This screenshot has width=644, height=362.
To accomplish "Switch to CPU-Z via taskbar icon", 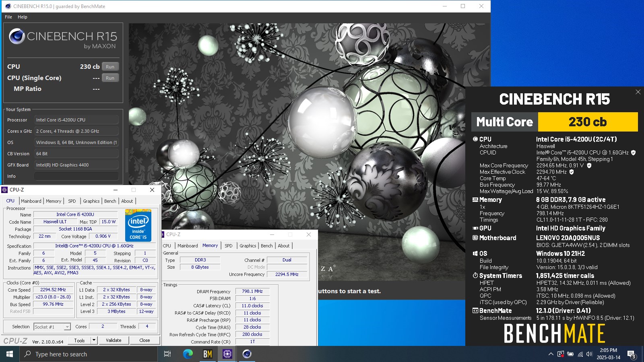I will (x=227, y=354).
